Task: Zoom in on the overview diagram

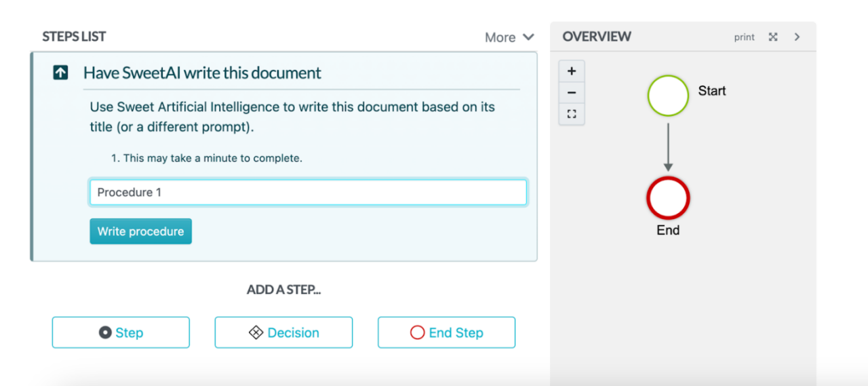Action: (x=572, y=71)
